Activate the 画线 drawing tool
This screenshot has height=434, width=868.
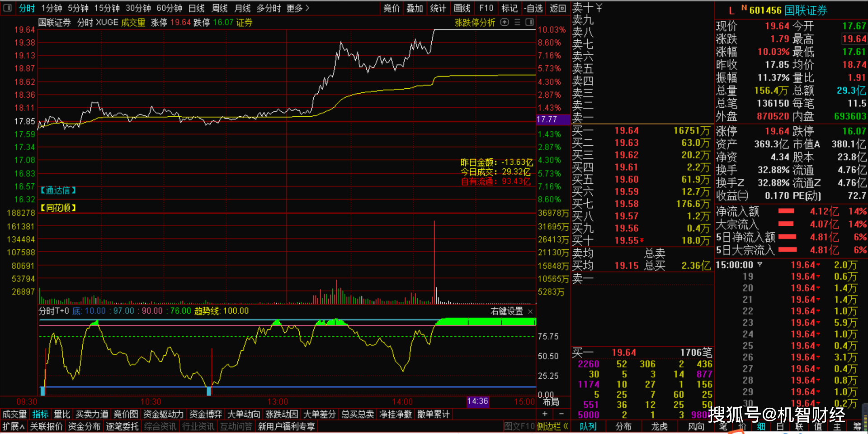point(462,8)
